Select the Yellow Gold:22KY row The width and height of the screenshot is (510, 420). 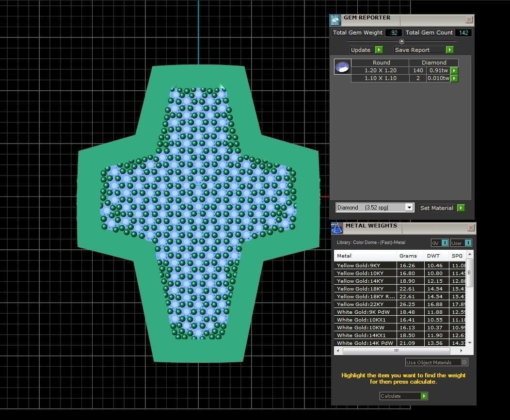400,304
